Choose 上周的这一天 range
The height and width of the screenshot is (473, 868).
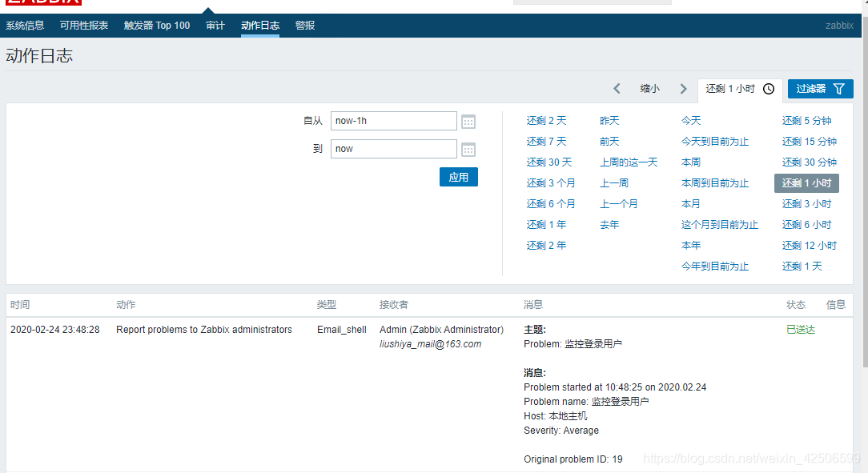[x=629, y=162]
